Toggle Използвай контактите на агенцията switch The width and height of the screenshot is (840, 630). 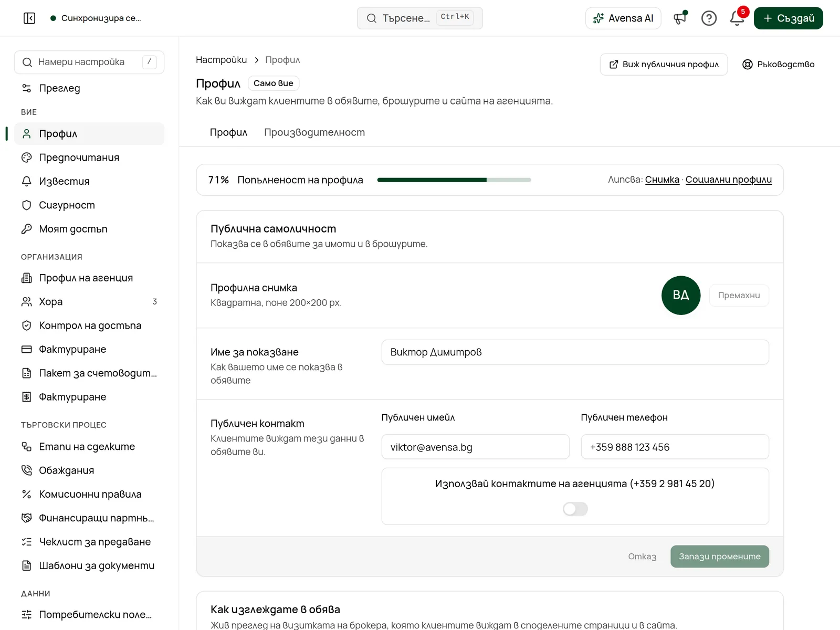(x=575, y=509)
